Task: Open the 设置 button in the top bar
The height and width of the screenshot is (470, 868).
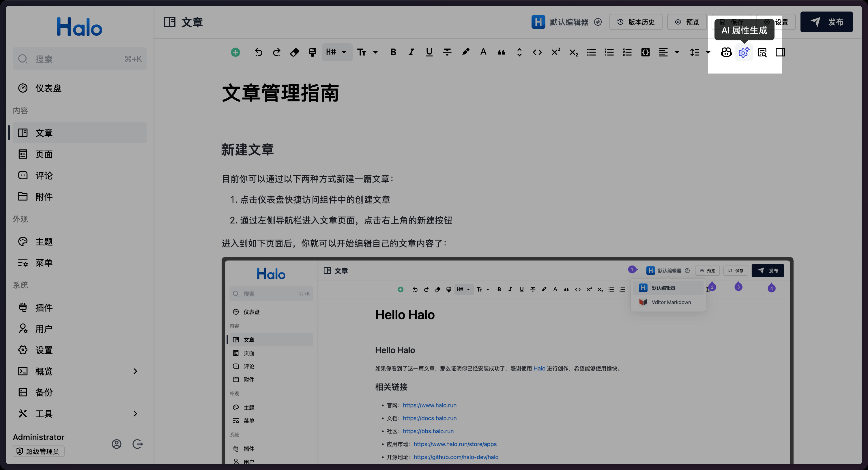Action: tap(776, 22)
